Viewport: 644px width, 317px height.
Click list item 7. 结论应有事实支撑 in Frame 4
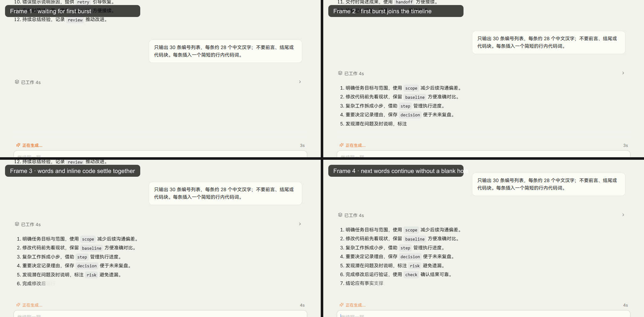click(362, 283)
